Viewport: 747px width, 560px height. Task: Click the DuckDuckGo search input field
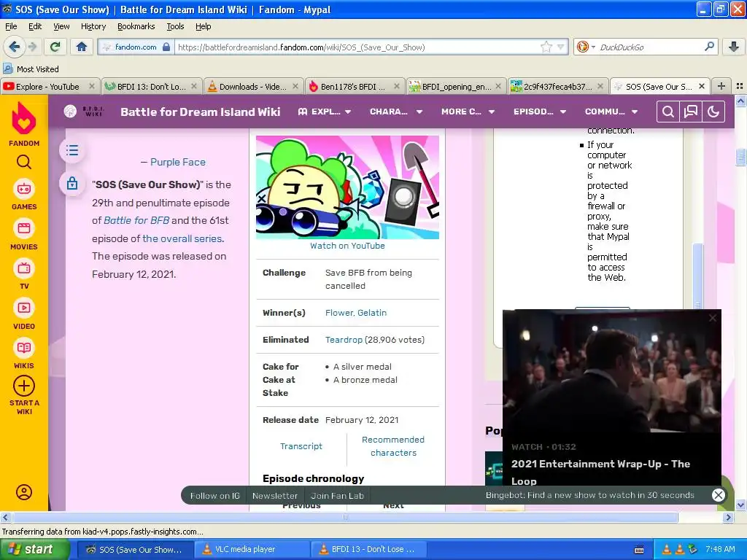point(649,47)
